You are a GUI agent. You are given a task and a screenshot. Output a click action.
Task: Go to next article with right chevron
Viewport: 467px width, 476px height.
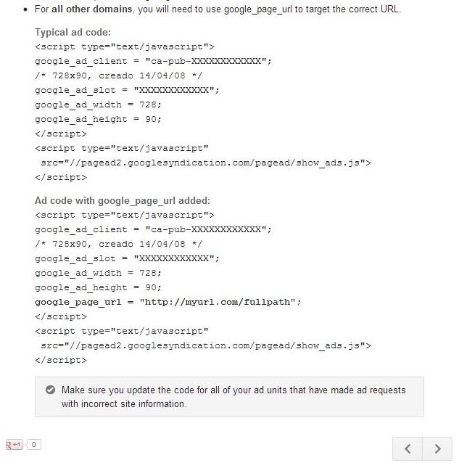pos(437,448)
